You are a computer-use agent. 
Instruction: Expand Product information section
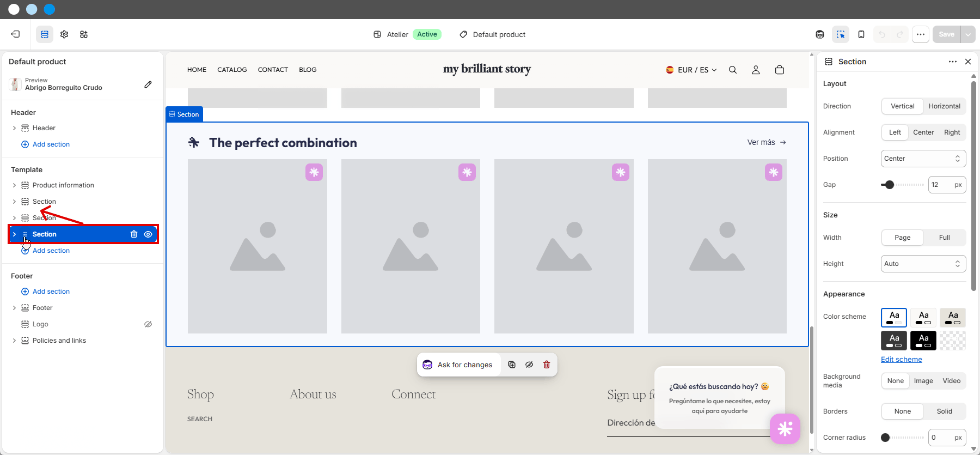pos(14,185)
